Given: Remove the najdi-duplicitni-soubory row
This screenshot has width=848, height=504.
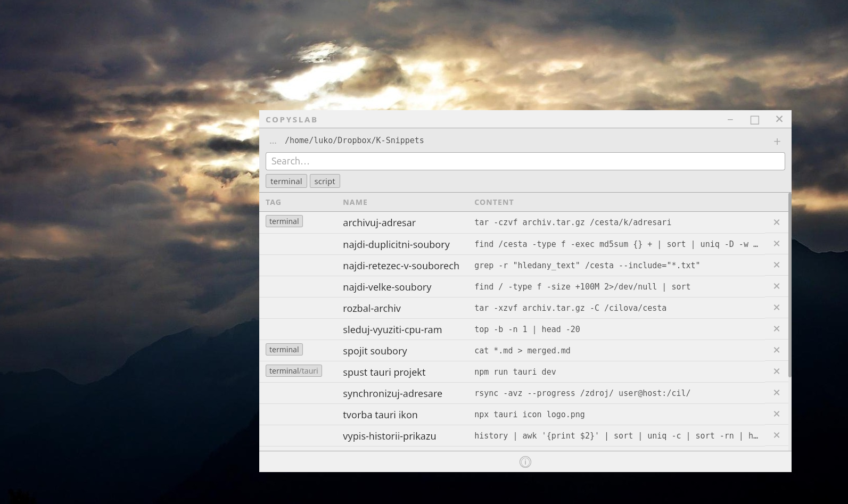Looking at the screenshot, I should pyautogui.click(x=776, y=244).
